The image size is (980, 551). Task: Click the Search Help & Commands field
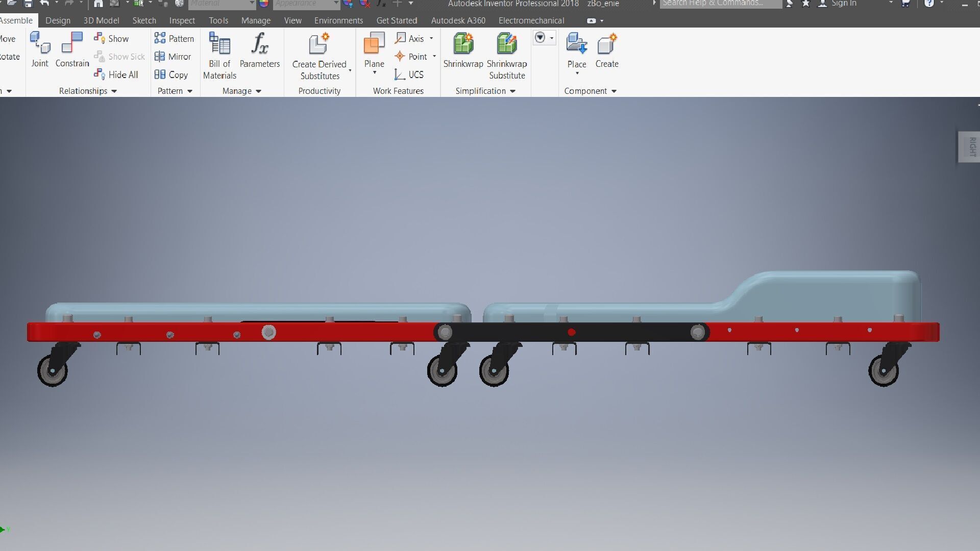[x=720, y=4]
